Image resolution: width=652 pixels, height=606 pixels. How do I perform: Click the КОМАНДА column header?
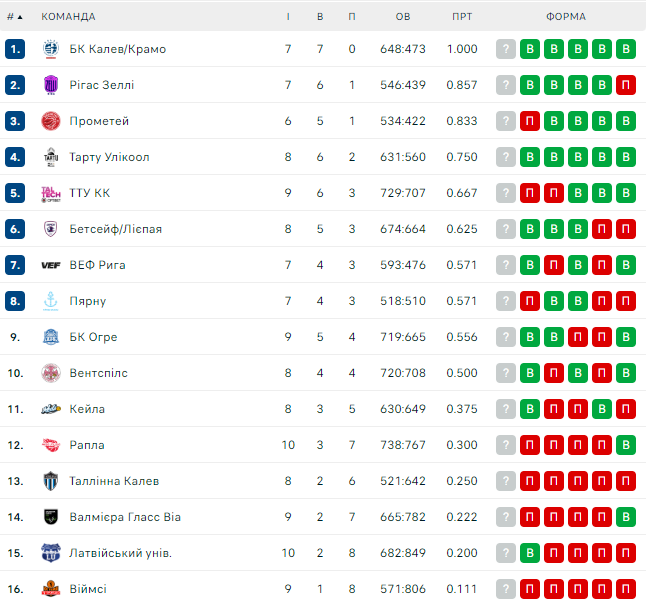(x=68, y=17)
